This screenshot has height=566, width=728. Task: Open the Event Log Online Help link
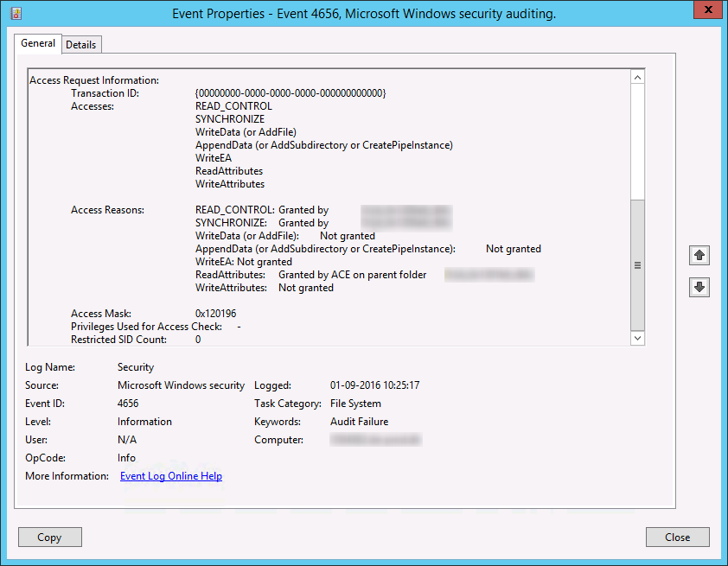170,475
